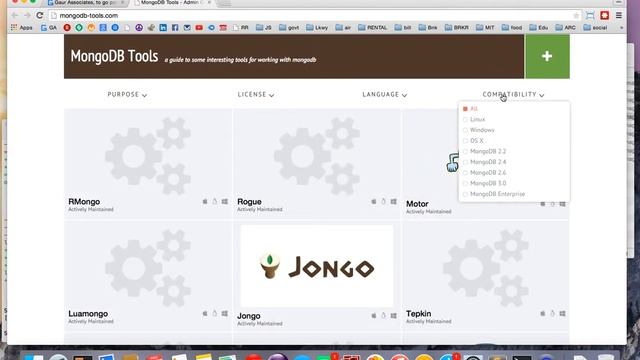Enable the MongoDB Enterprise filter
The image size is (640, 360).
(465, 194)
